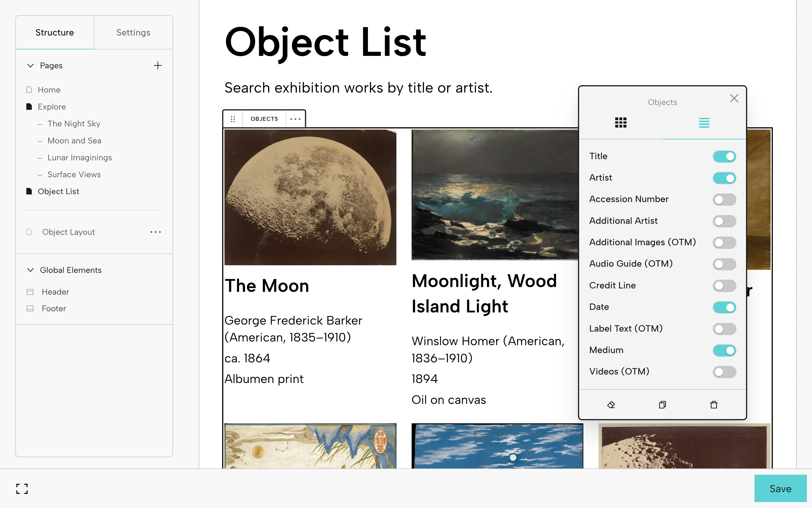
Task: Click the drag handle on the Objects block
Action: coord(233,119)
